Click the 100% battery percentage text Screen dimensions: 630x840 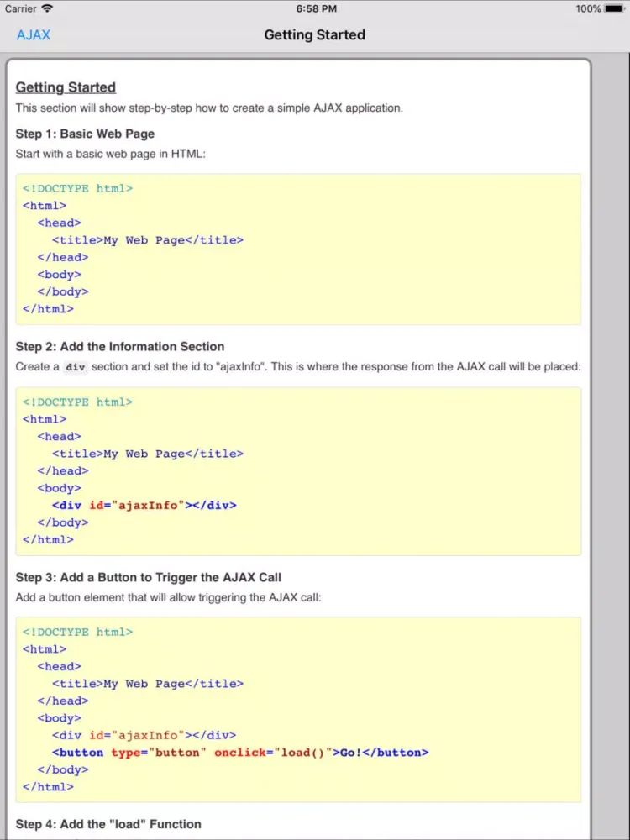point(588,8)
